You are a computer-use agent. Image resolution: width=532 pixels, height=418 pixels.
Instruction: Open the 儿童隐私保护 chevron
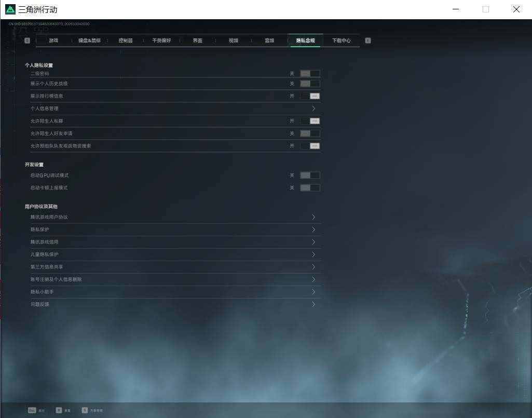pos(313,254)
